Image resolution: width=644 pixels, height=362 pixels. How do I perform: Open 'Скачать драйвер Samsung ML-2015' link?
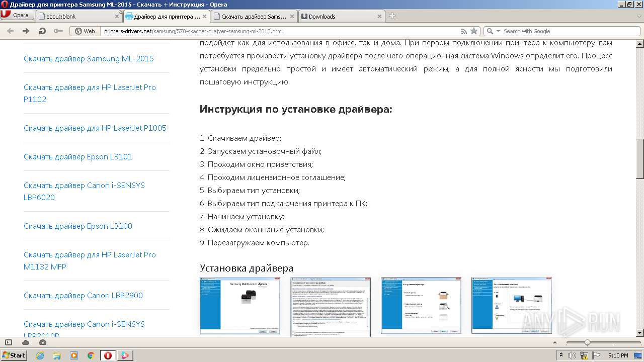(89, 59)
